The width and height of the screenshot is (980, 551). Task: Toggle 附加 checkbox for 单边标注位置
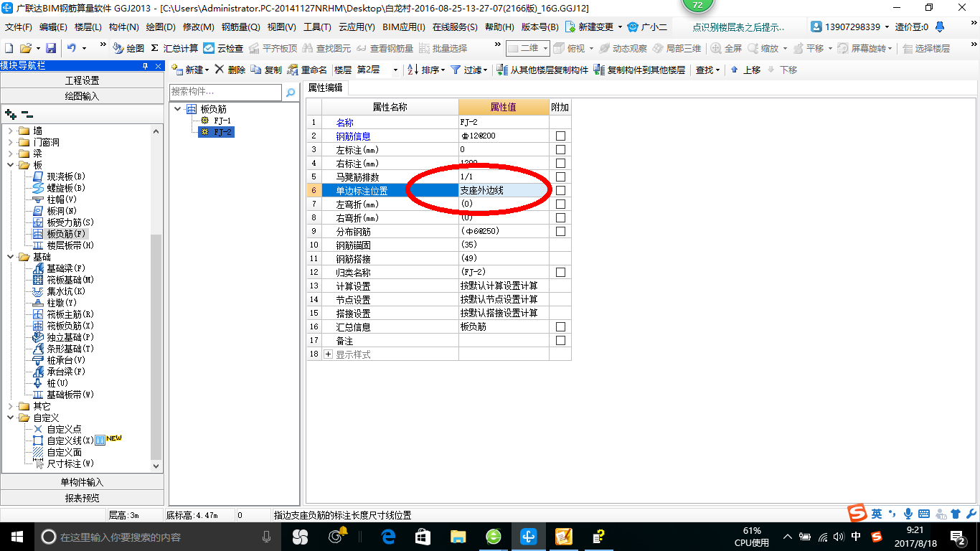pos(560,190)
